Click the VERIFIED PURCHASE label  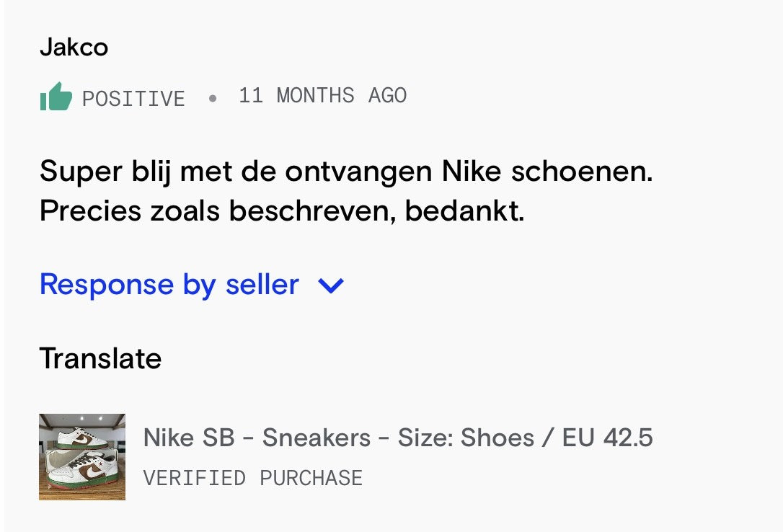tap(252, 478)
